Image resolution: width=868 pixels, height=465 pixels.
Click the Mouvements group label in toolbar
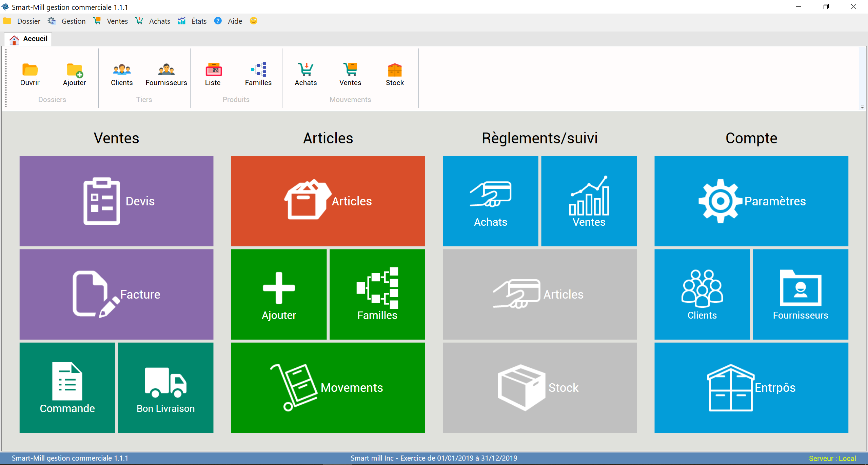(x=350, y=100)
